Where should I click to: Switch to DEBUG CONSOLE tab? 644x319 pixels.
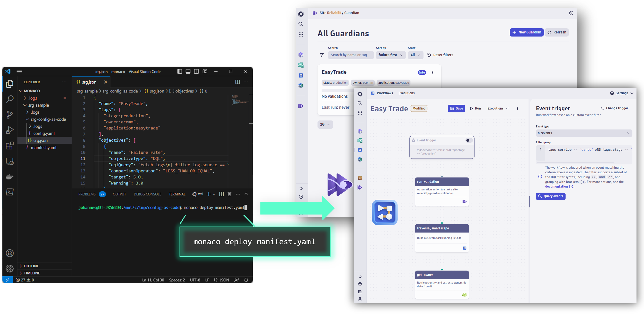pos(147,194)
